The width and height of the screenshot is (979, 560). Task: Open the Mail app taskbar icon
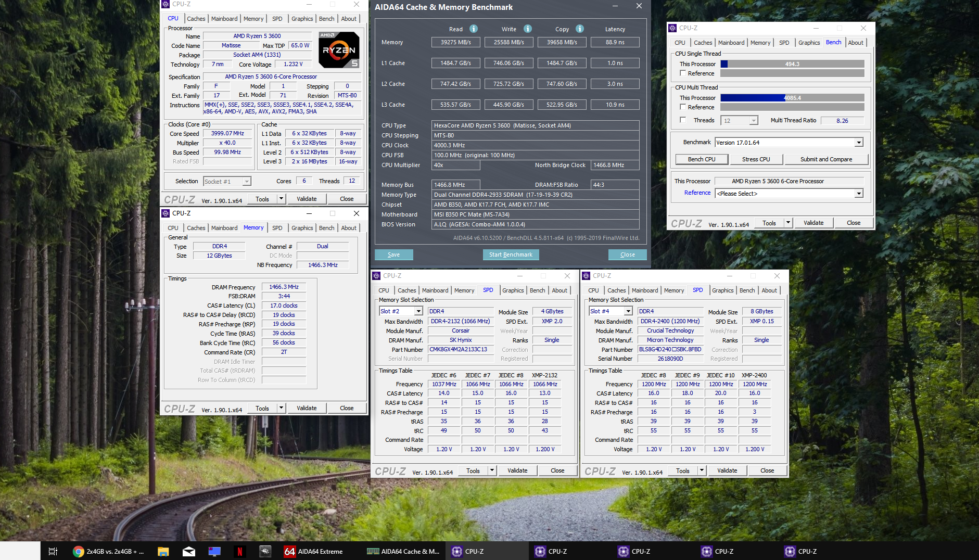coord(189,551)
